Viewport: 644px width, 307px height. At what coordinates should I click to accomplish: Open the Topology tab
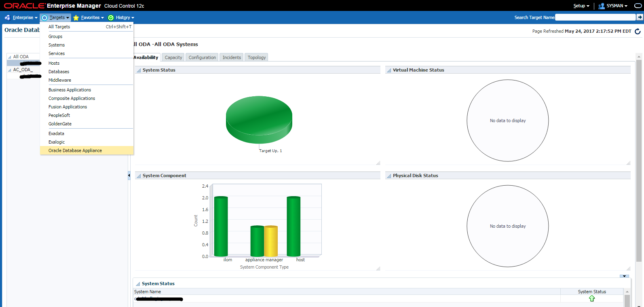[x=257, y=57]
